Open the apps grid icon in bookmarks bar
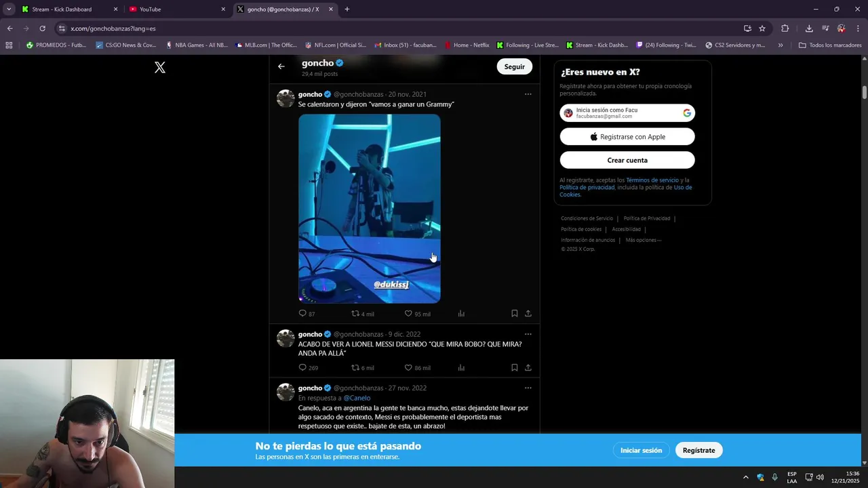The width and height of the screenshot is (868, 488). (9, 45)
